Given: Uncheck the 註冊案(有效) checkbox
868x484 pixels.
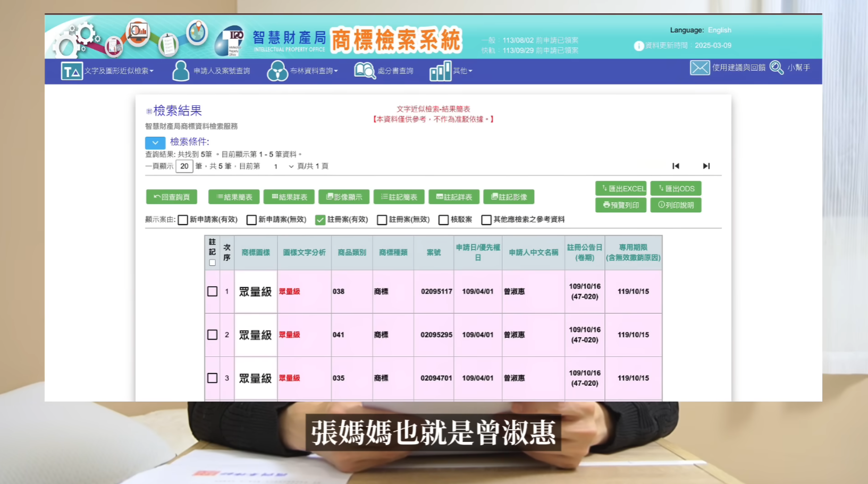Looking at the screenshot, I should click(x=320, y=220).
